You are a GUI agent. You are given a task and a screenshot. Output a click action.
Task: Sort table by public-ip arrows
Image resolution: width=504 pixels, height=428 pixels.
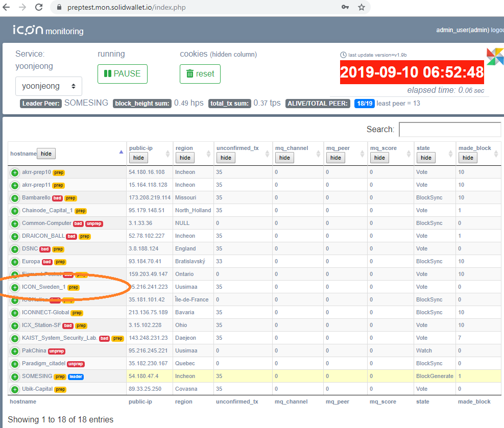tap(167, 154)
